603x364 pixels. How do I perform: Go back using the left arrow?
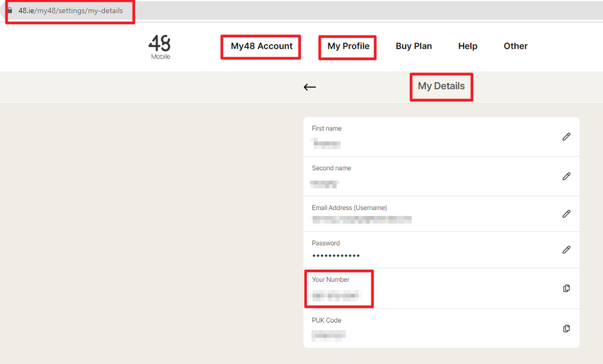(x=310, y=87)
